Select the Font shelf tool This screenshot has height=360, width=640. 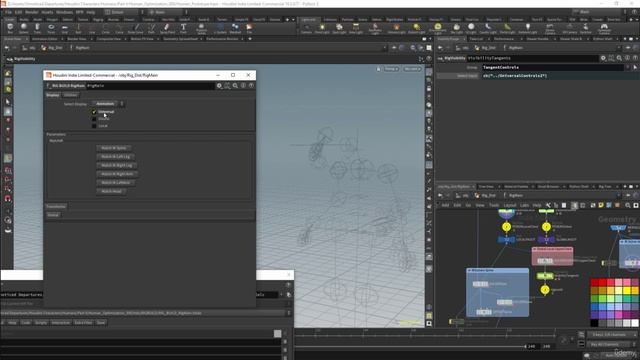pos(183,28)
